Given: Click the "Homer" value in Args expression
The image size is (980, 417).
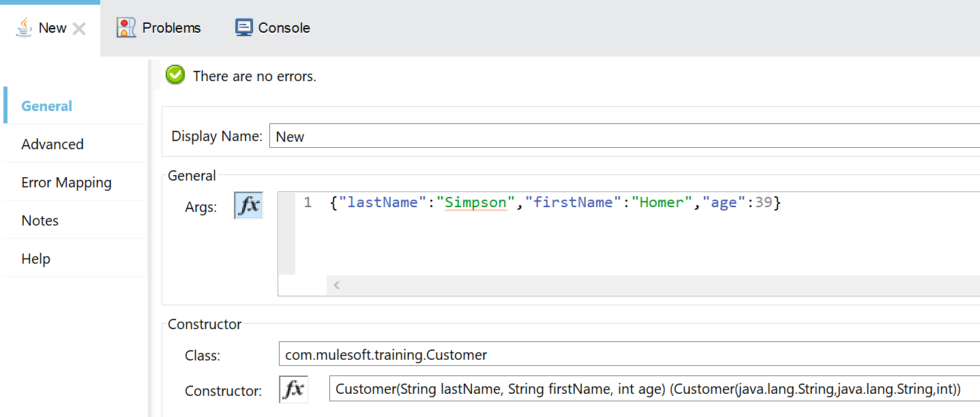Looking at the screenshot, I should coord(661,202).
